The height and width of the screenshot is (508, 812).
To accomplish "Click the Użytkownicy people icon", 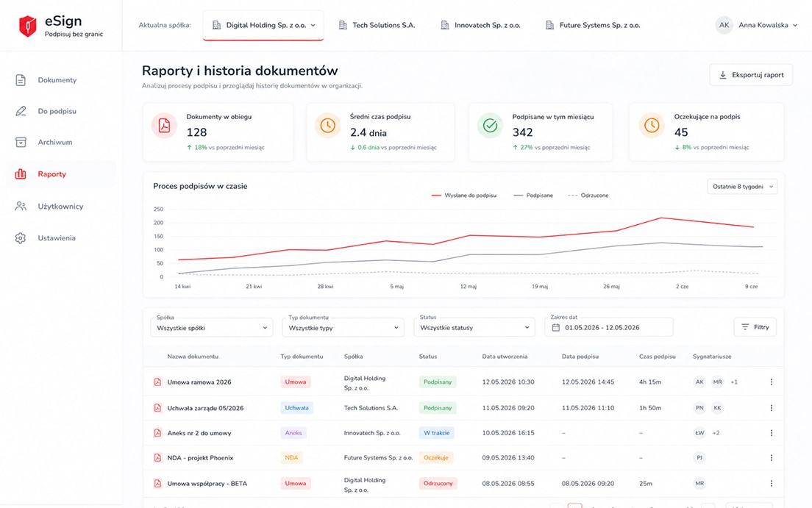I will point(21,206).
